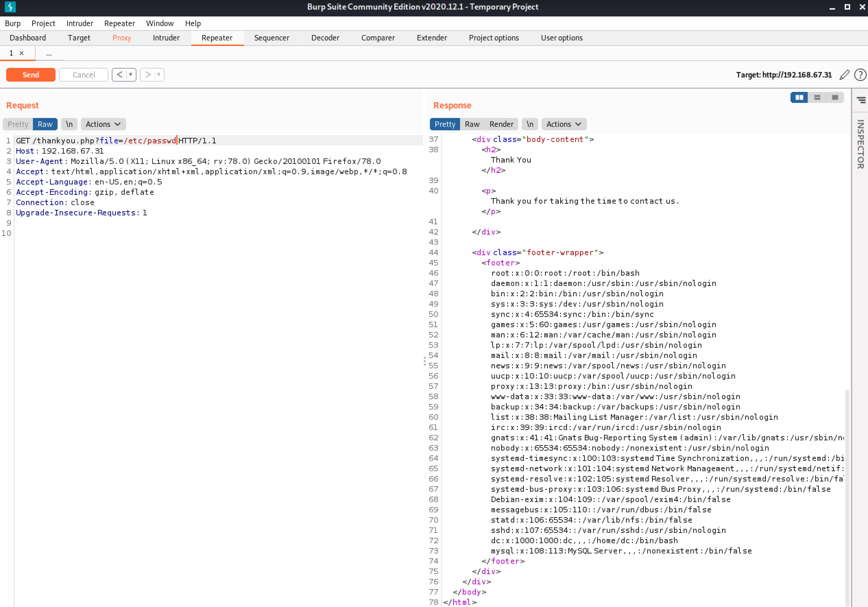Click the edit target pencil icon
Image resolution: width=868 pixels, height=607 pixels.
(x=844, y=75)
